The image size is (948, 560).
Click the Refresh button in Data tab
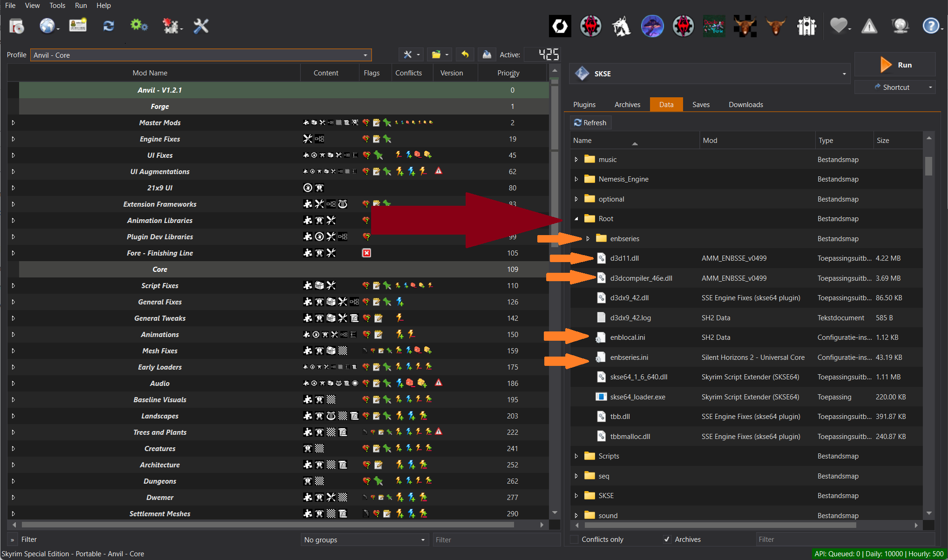pos(590,122)
